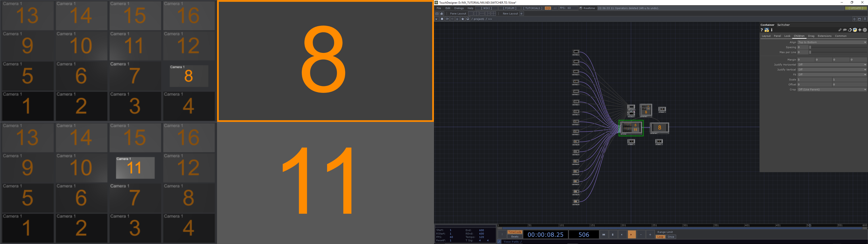This screenshot has width=868, height=244.
Task: Click the stop square icon in path bar
Action: [442, 19]
